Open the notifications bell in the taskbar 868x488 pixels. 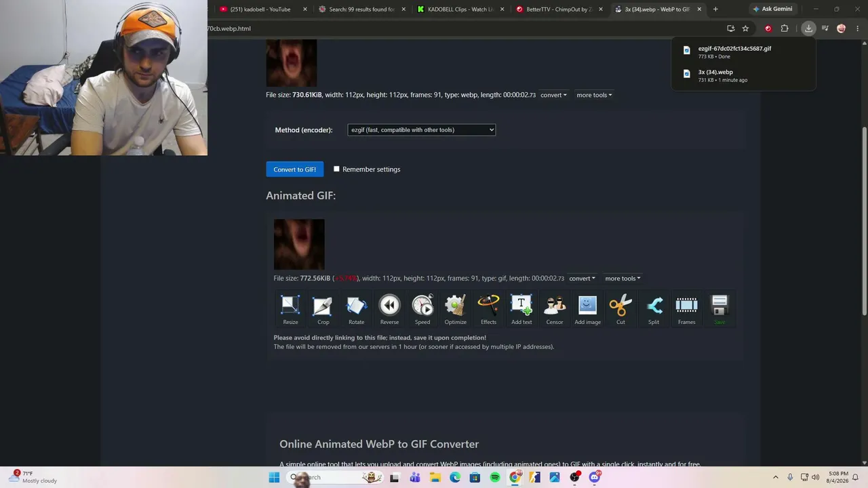click(x=856, y=477)
